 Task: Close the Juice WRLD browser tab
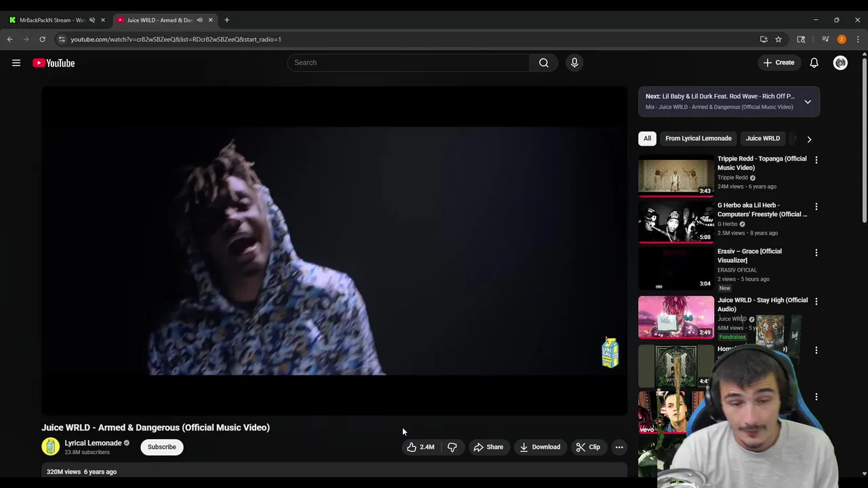click(210, 20)
